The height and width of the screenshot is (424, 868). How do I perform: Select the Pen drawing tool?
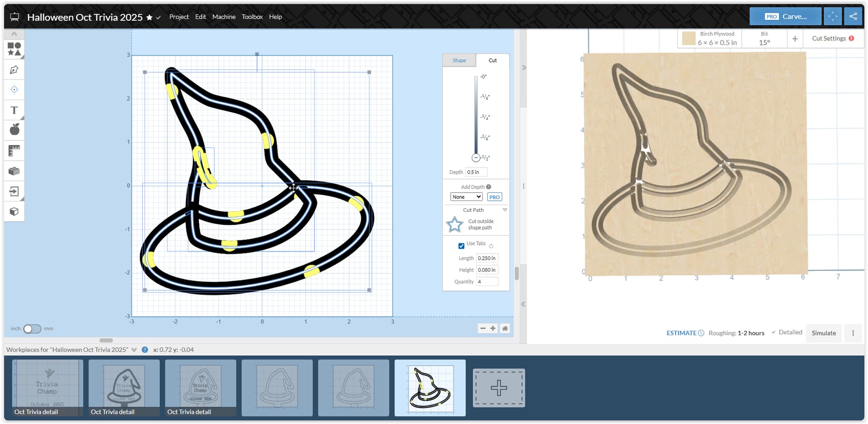pos(14,70)
